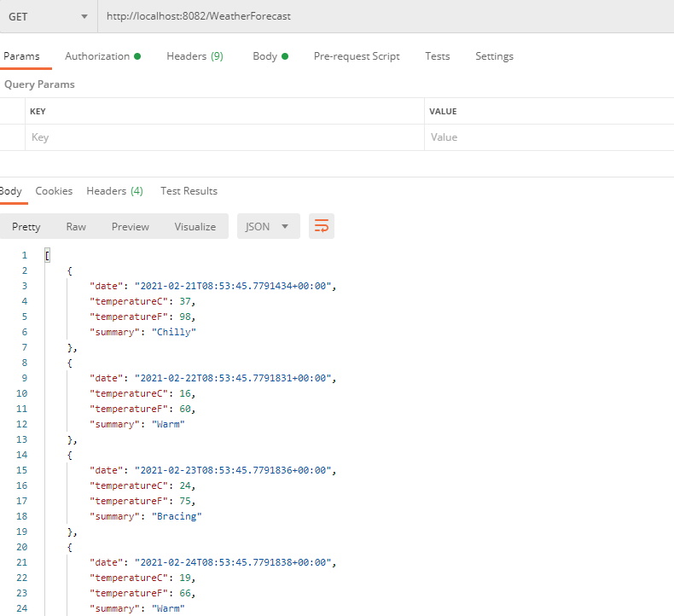This screenshot has height=616, width=674.
Task: Go to the Pre-request Script tab
Action: pyautogui.click(x=357, y=56)
